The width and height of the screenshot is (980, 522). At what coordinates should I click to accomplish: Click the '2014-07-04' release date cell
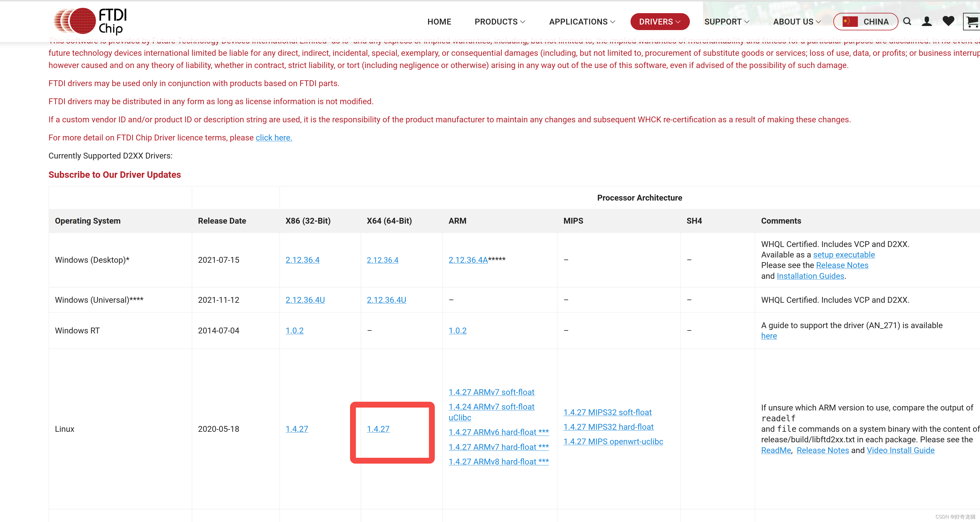click(218, 331)
